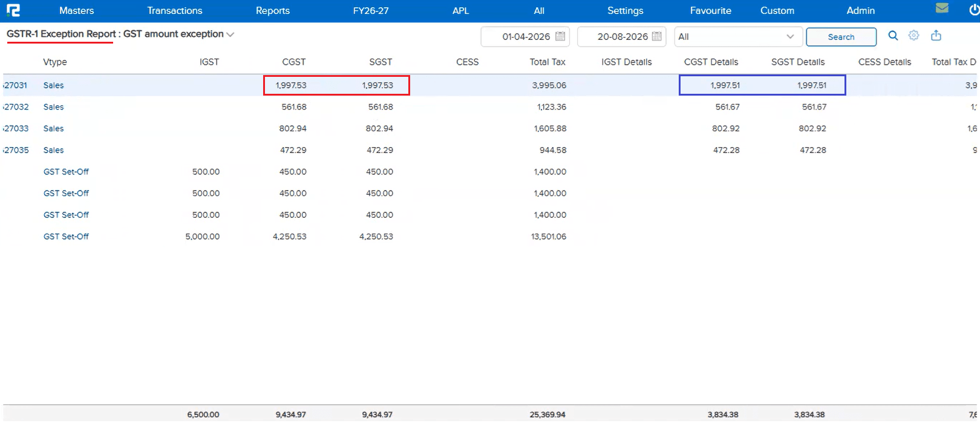980x426 pixels.
Task: Click the IGST Details column header
Action: coord(627,62)
